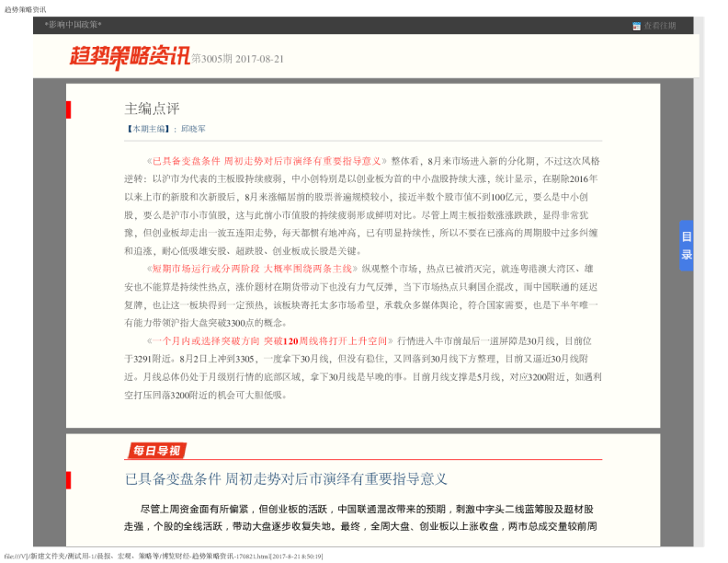Click the 【本期主编】 label
Screen dimensions: 728x563
pos(148,129)
